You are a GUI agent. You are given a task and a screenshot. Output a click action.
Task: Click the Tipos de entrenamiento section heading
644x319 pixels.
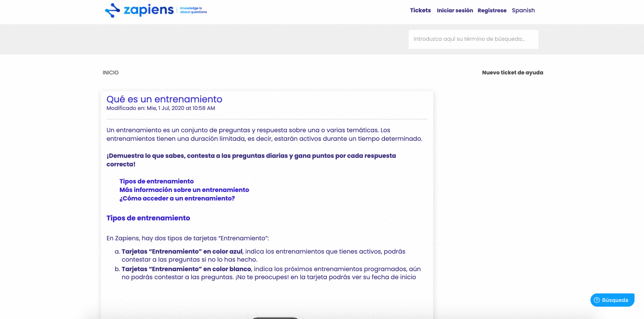point(148,218)
